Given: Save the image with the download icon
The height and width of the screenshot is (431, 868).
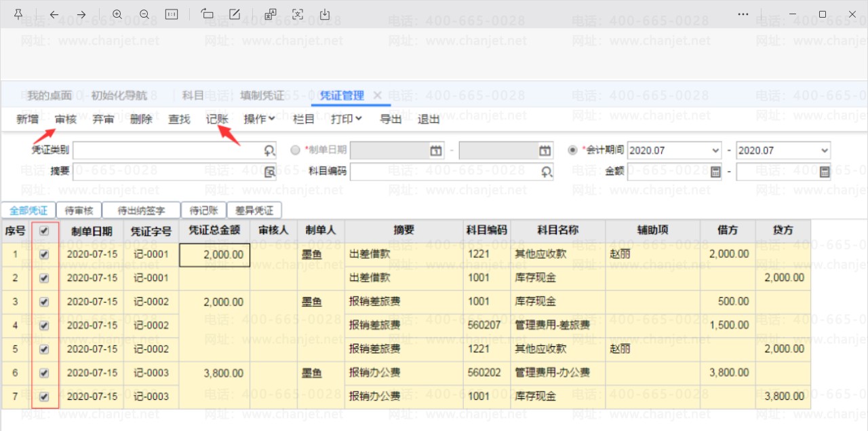Looking at the screenshot, I should pyautogui.click(x=325, y=14).
